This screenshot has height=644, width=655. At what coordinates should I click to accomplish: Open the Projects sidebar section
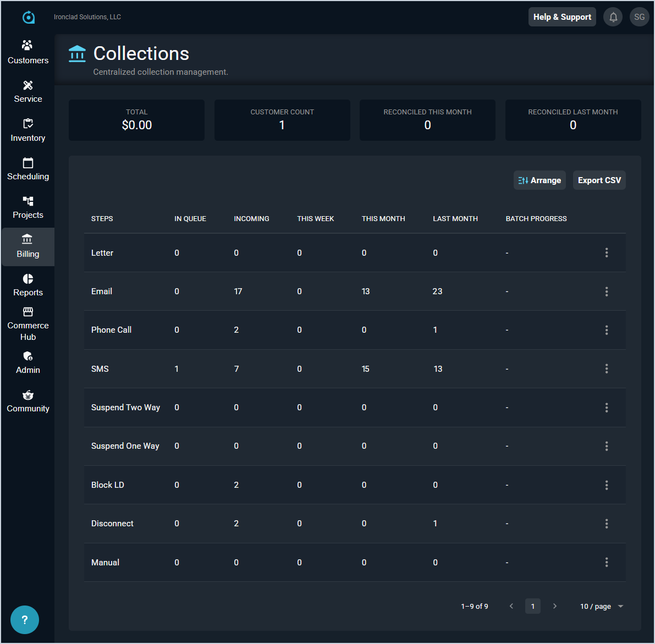tap(28, 207)
